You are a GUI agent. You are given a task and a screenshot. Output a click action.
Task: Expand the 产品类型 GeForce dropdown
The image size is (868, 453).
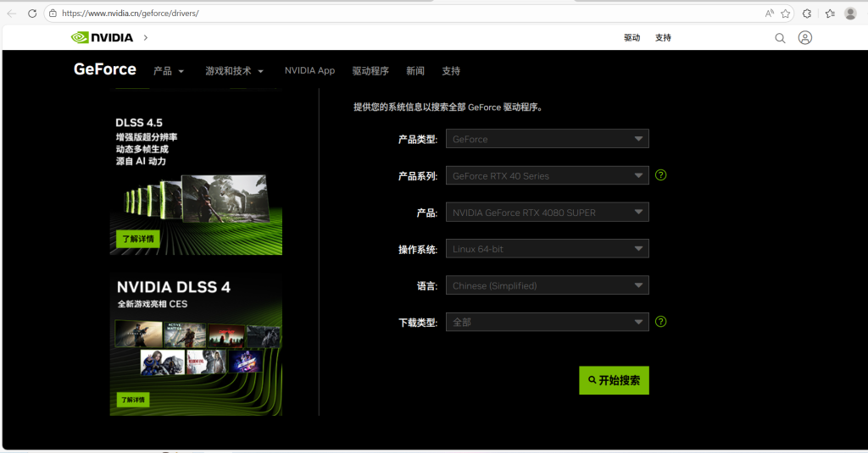(547, 139)
